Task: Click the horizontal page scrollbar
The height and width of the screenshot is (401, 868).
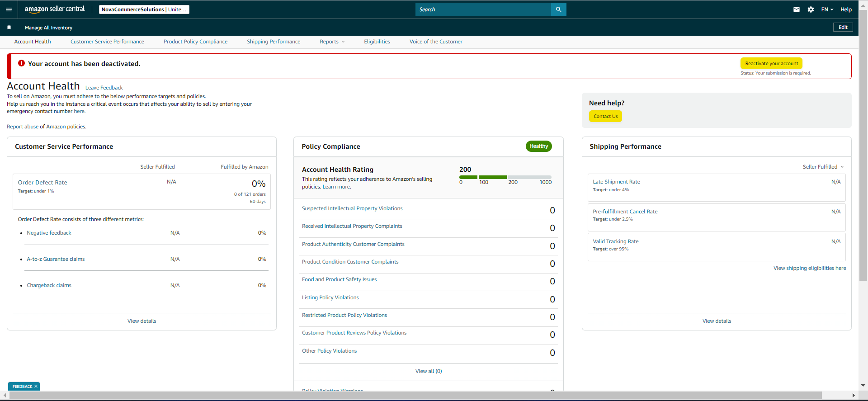Action: [415, 395]
